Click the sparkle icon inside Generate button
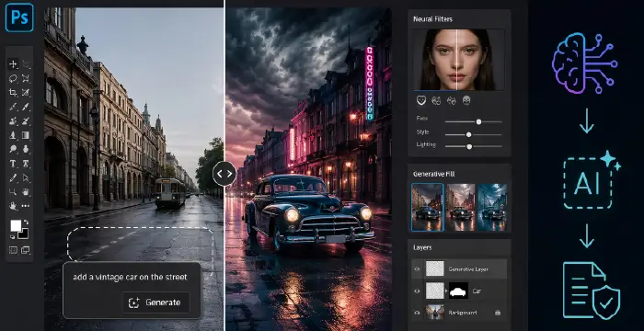This screenshot has width=644, height=331. tap(134, 302)
